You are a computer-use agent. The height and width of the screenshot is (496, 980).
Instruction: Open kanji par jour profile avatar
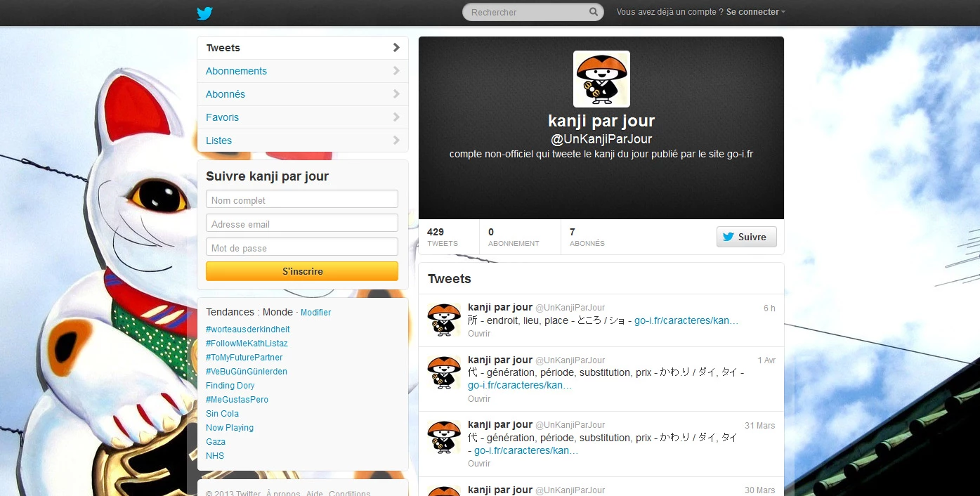click(601, 79)
